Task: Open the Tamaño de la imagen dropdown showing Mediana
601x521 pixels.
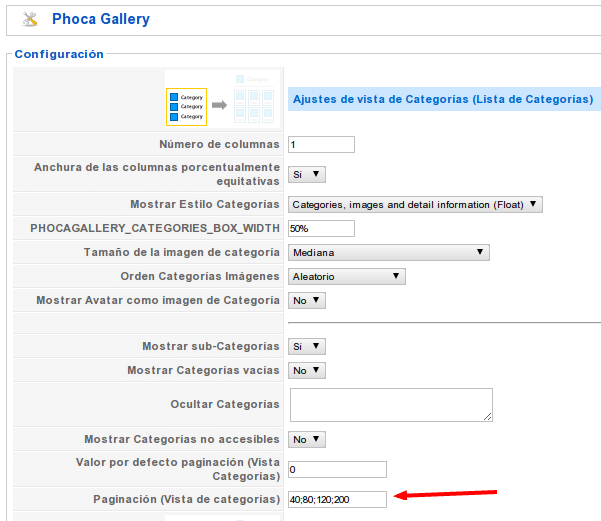Action: click(x=389, y=253)
